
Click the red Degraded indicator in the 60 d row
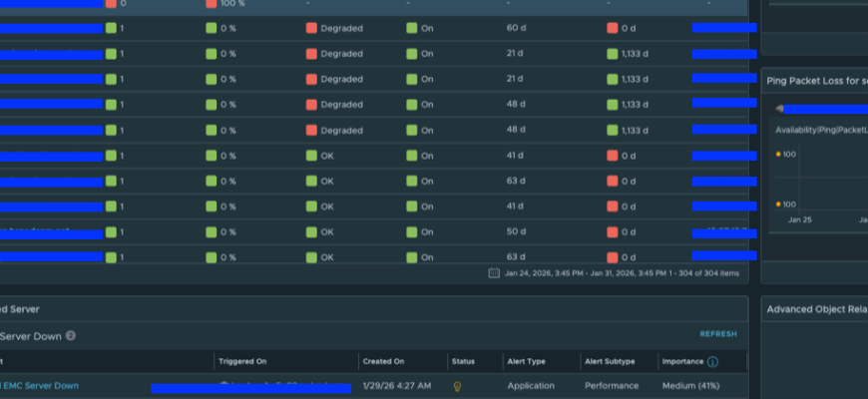tap(311, 28)
